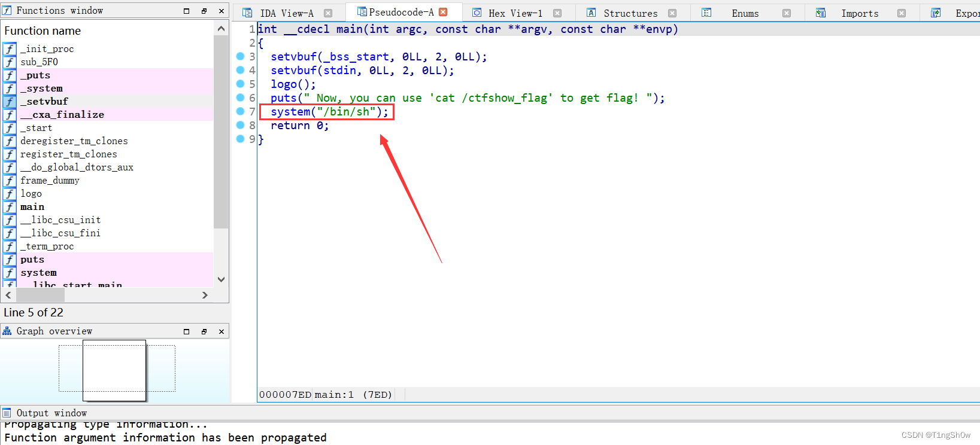
Task: Click function icon beside main
Action: point(10,207)
